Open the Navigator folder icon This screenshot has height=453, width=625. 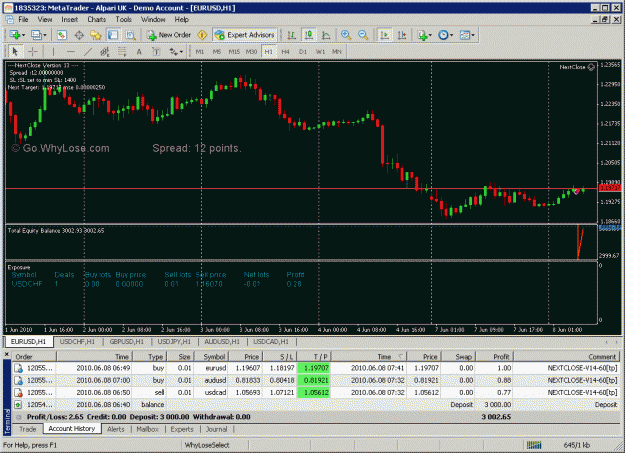tap(96, 35)
